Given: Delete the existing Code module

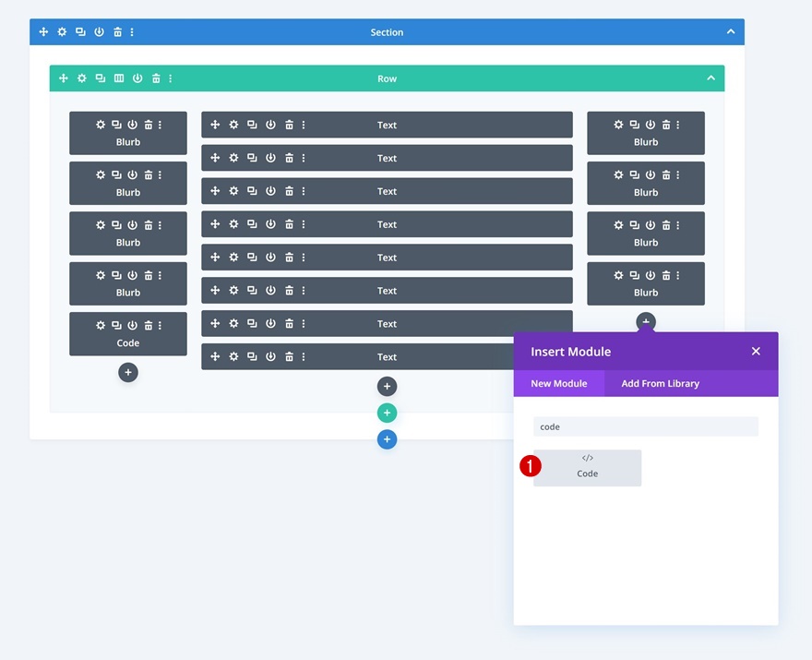Looking at the screenshot, I should 149,325.
